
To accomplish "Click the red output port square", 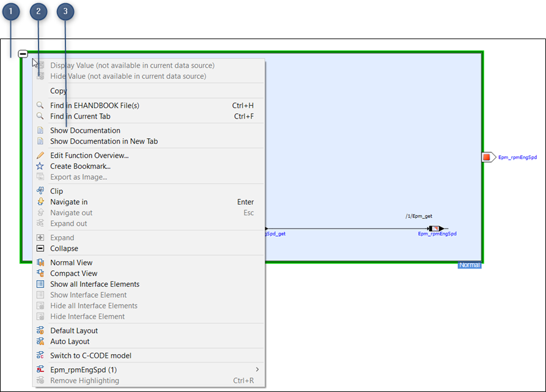I will pos(487,157).
